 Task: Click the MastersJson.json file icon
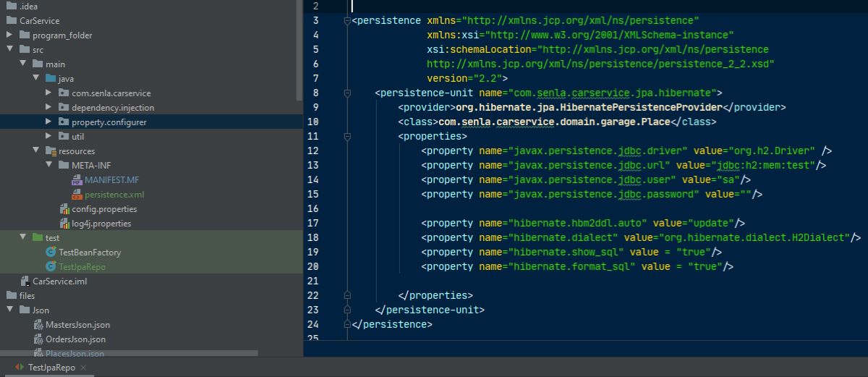[x=39, y=325]
